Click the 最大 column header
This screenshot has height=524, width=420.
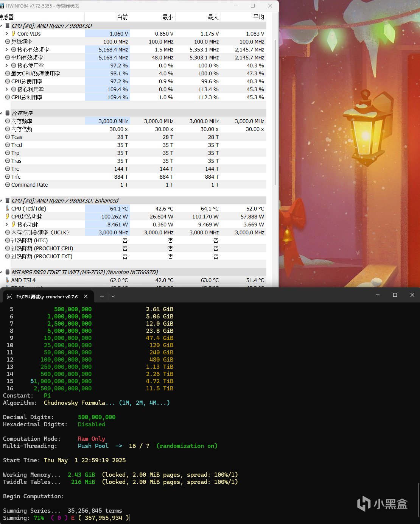tap(198, 17)
